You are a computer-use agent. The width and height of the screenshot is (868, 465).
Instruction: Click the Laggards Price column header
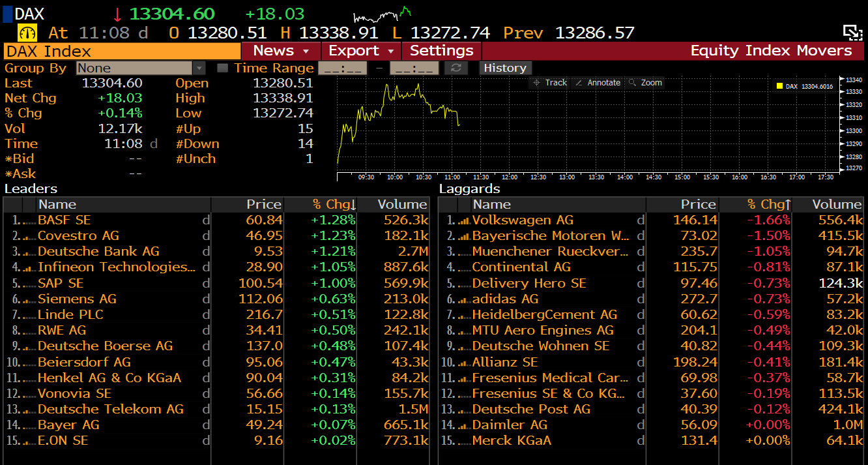(682, 205)
